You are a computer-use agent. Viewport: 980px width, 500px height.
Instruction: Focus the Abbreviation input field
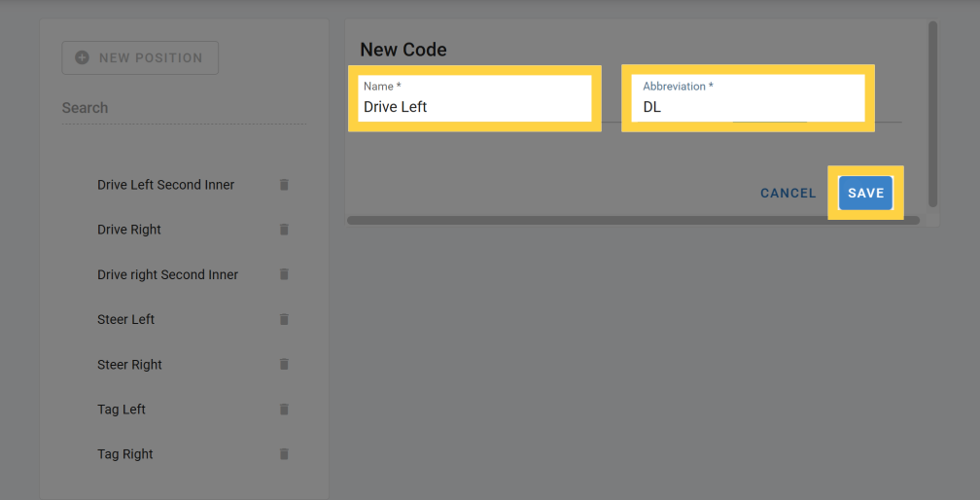pyautogui.click(x=749, y=107)
